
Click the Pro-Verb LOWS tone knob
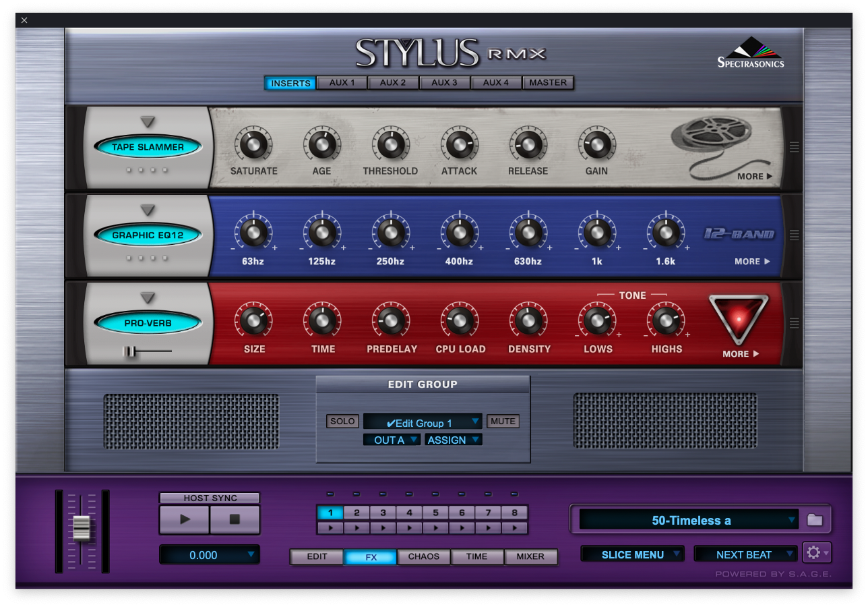[597, 320]
